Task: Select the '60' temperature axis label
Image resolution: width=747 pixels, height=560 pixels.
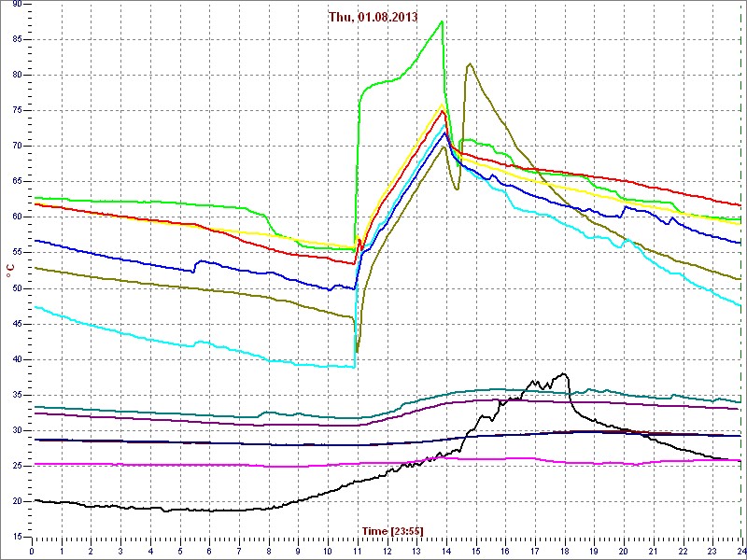Action: click(x=17, y=217)
